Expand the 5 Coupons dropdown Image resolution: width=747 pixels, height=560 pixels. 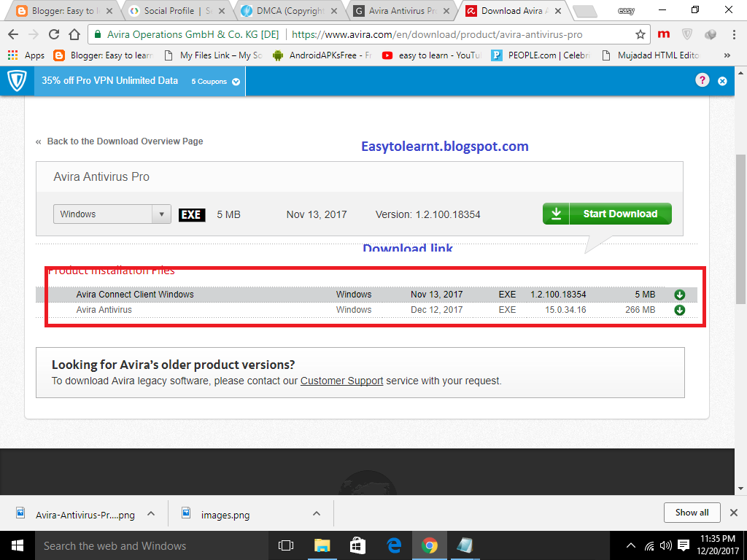tap(215, 82)
